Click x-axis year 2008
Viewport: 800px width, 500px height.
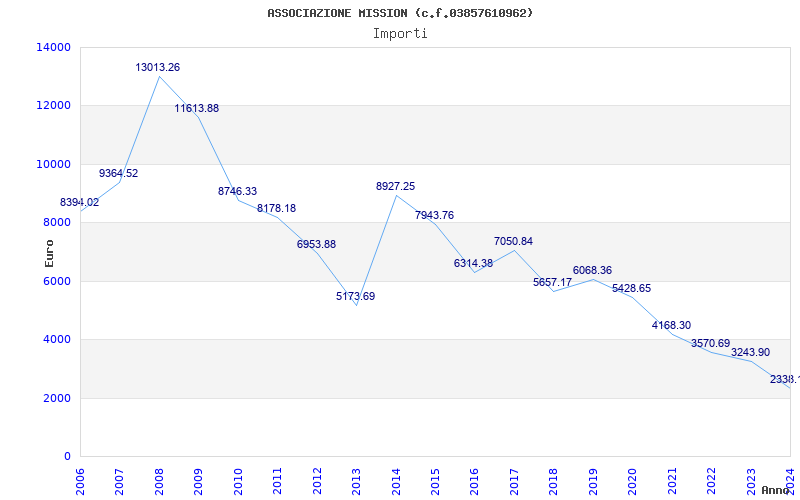coord(159,481)
